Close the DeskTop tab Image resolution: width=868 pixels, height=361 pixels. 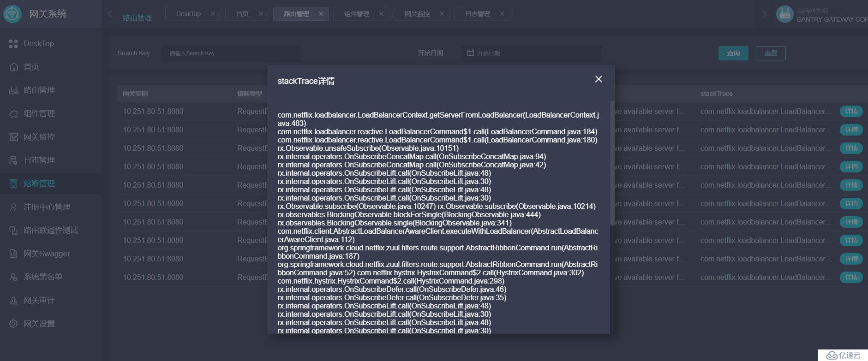click(213, 14)
